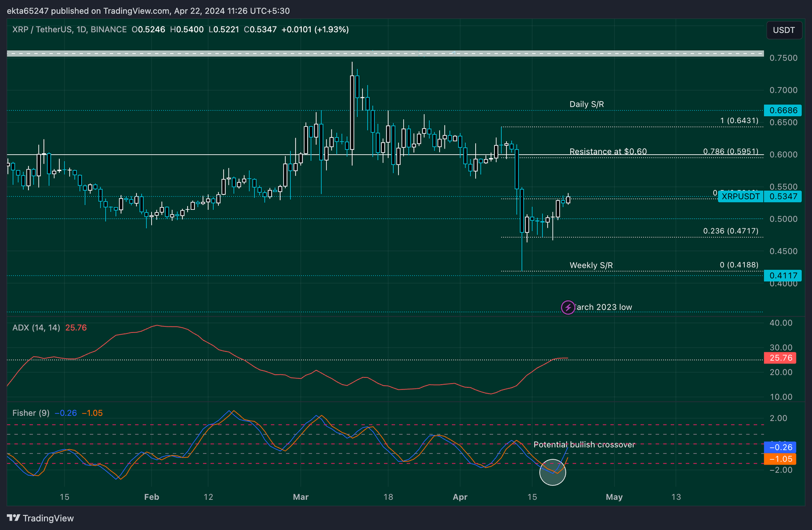812x530 pixels.
Task: Click the USDT currency badge
Action: (x=784, y=30)
